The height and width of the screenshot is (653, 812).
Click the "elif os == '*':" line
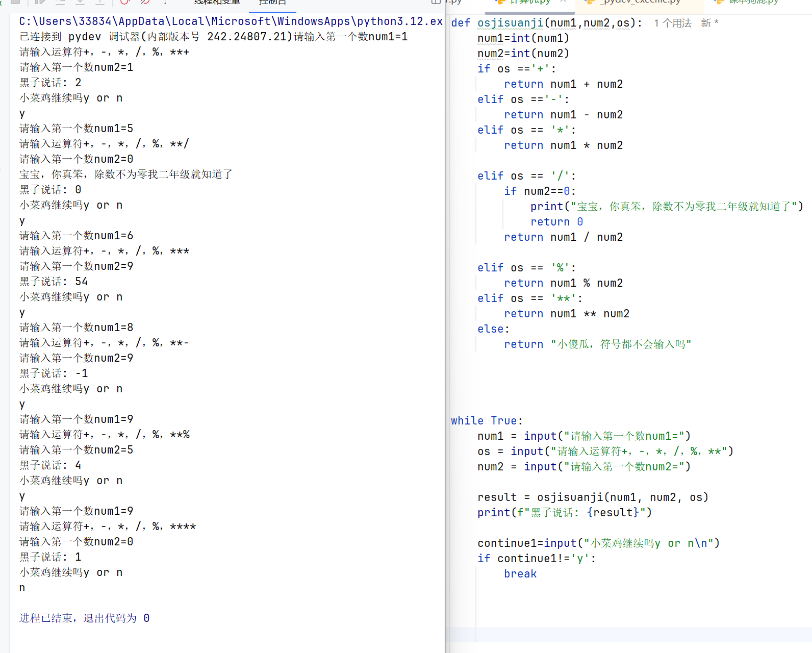click(527, 130)
